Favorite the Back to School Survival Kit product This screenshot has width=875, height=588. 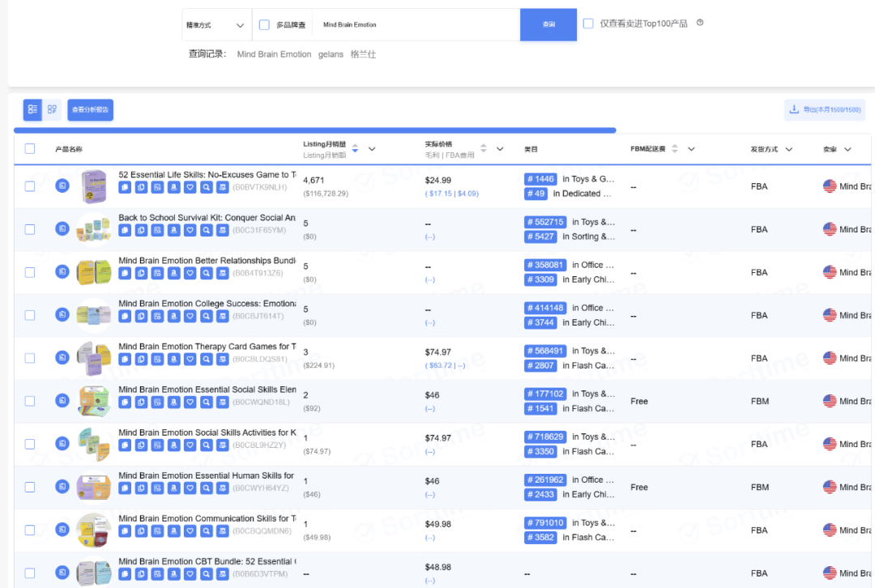(x=190, y=230)
